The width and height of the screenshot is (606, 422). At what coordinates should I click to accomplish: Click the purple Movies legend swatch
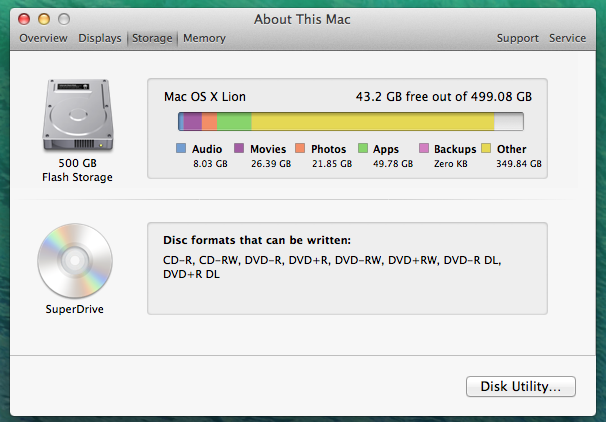point(239,148)
